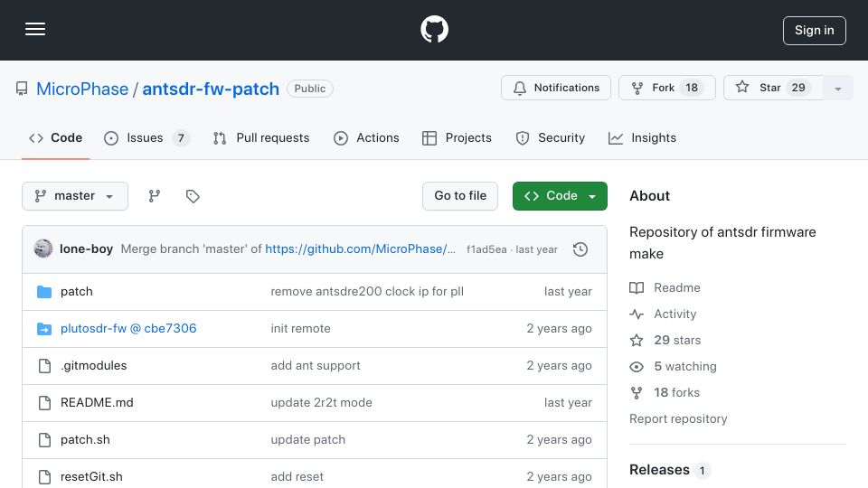The image size is (868, 488).
Task: Click the fork count 18 in Fork button
Action: (692, 88)
